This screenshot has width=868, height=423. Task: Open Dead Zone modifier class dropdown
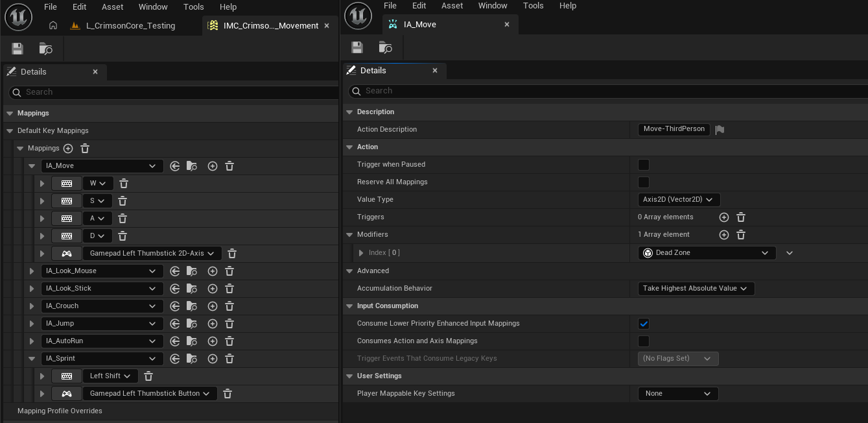[707, 253]
